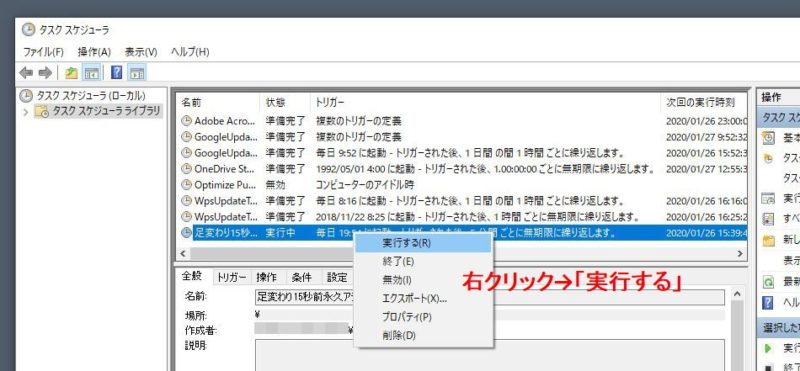Choose 削除(D) from the context menu
Screen dimensions: 800x371
click(423, 335)
